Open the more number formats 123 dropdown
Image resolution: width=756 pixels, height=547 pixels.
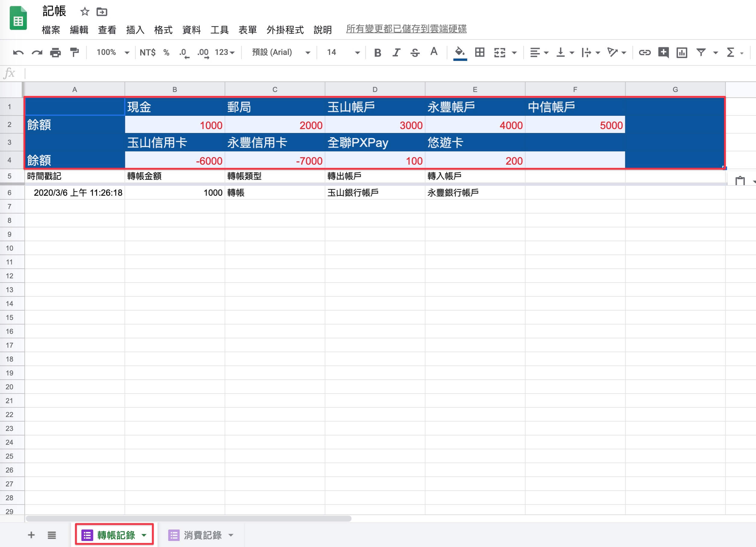(x=225, y=52)
